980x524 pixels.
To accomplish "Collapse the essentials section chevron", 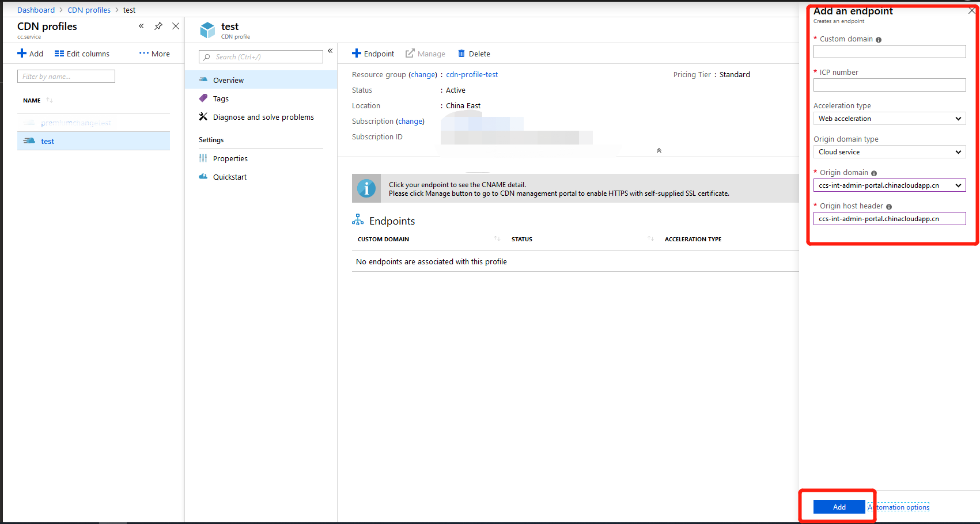I will pyautogui.click(x=659, y=150).
